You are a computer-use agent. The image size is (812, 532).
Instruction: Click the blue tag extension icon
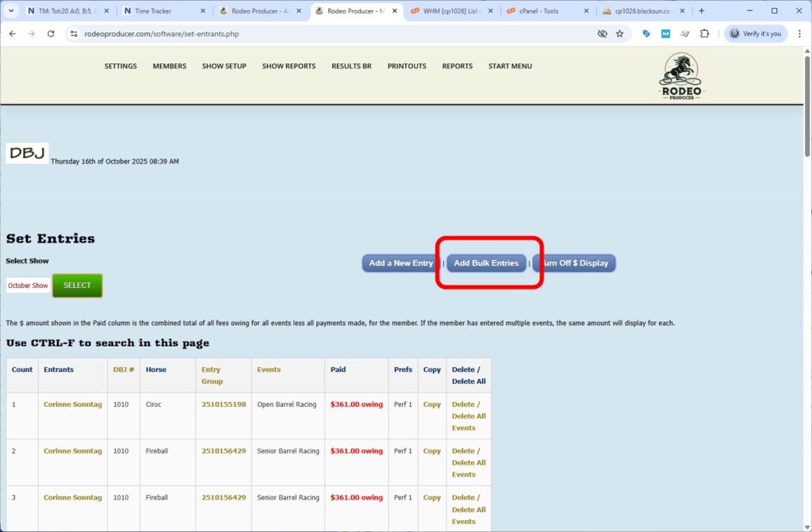(645, 34)
